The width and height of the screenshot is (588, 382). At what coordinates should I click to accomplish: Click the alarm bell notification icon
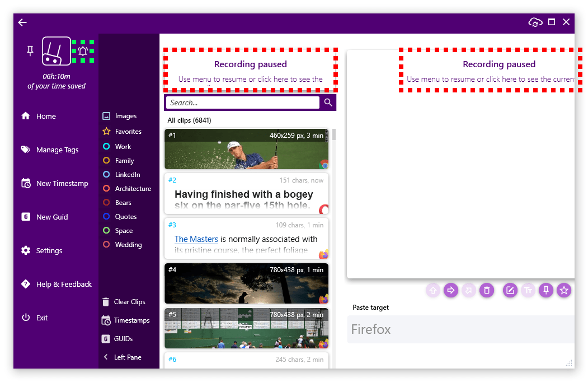83,51
